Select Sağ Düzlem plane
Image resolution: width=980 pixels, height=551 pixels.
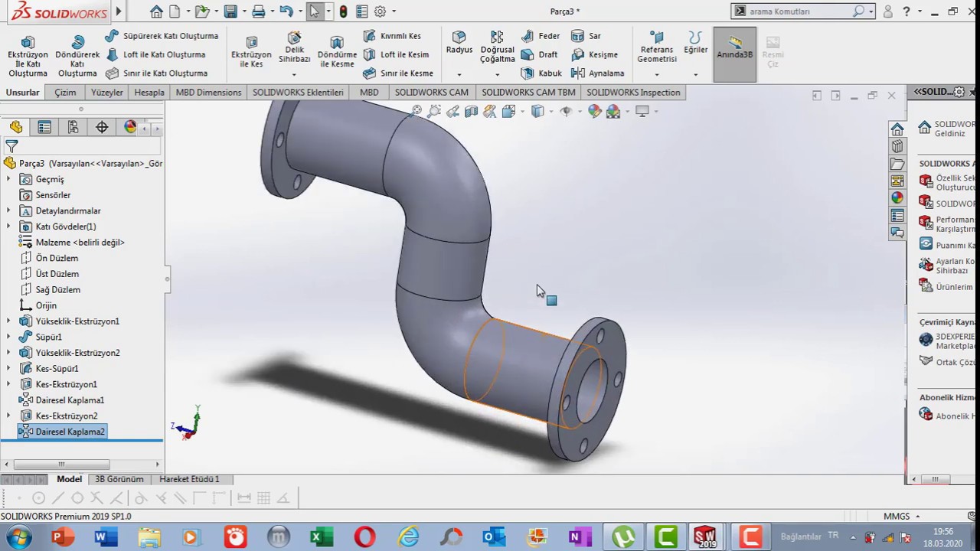tap(57, 289)
